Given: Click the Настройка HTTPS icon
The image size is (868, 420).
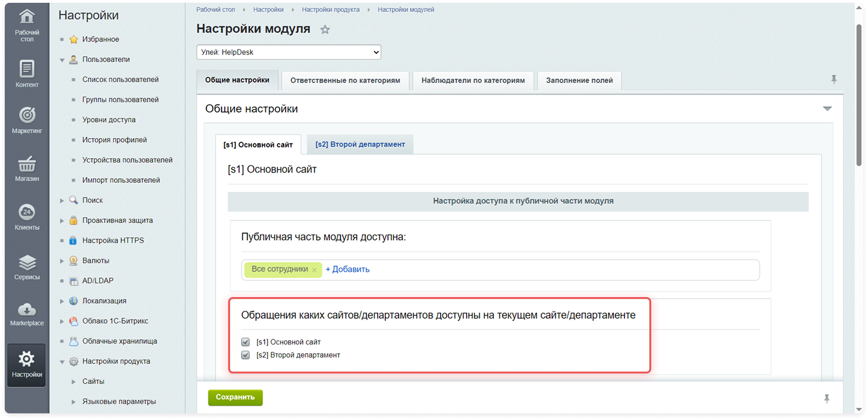Looking at the screenshot, I should (x=73, y=241).
